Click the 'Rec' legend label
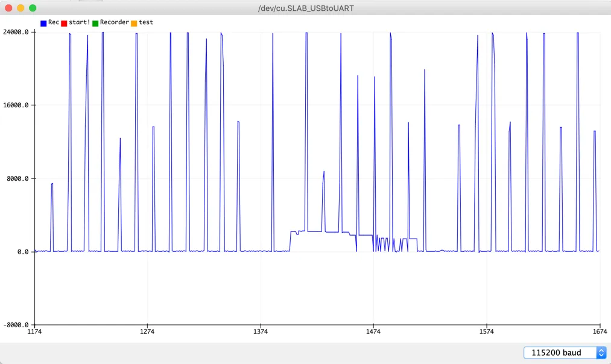611x364 pixels. pyautogui.click(x=54, y=22)
